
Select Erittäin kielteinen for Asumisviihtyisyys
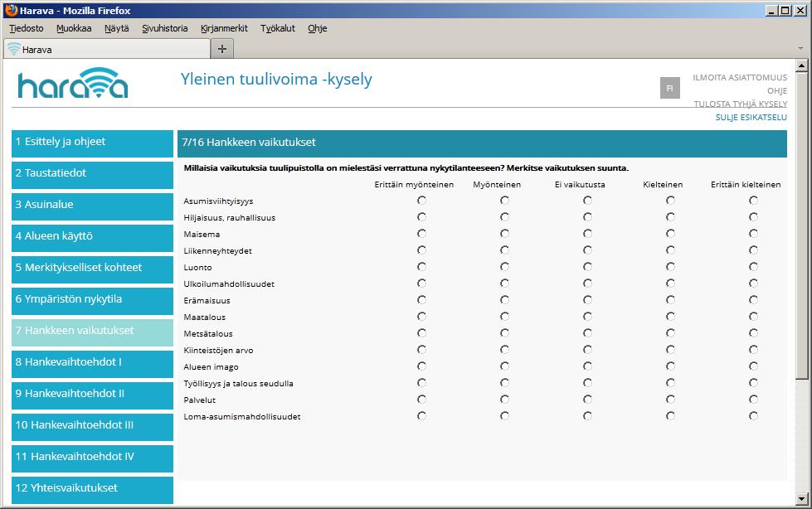(753, 201)
